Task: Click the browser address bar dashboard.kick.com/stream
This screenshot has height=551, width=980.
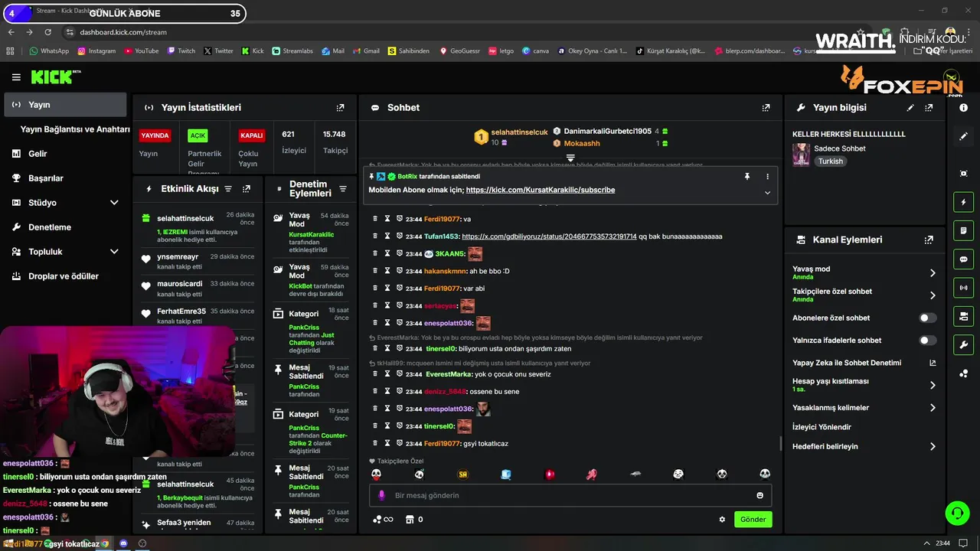Action: (x=123, y=32)
